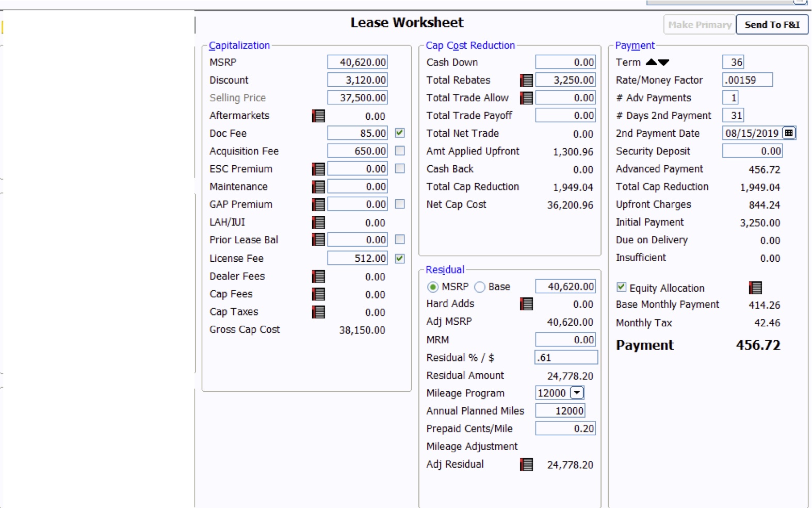Image resolution: width=812 pixels, height=508 pixels.
Task: Click the Adj Residual detail icon
Action: 526,465
